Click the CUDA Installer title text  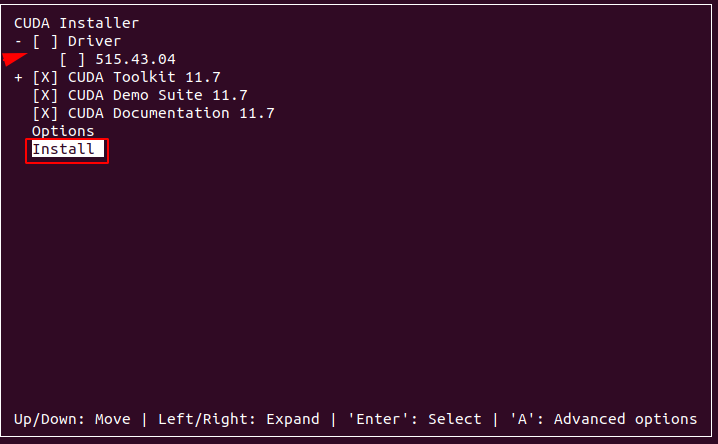click(x=76, y=23)
